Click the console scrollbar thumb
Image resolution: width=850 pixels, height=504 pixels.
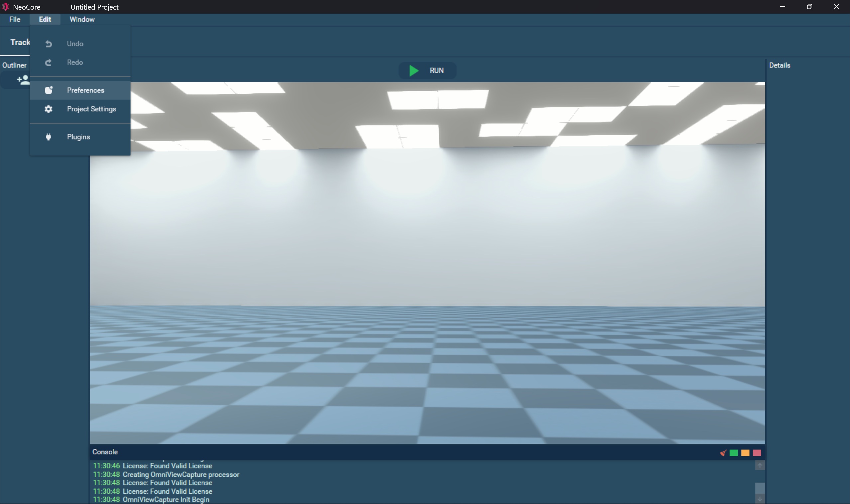click(760, 488)
